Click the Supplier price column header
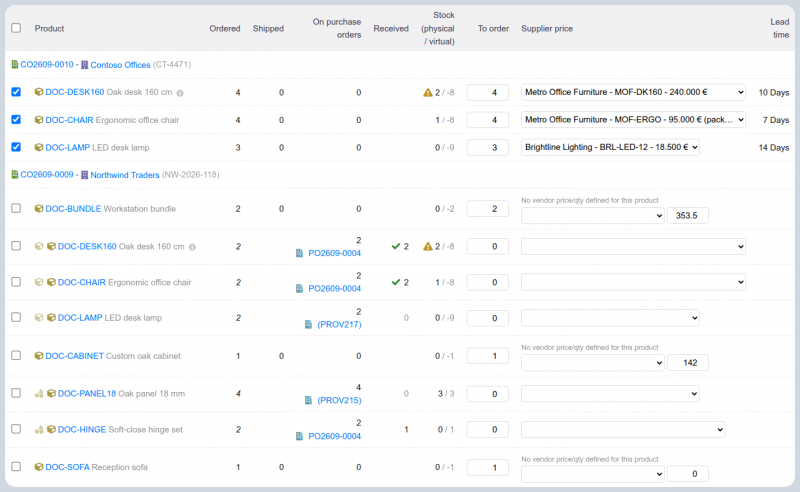This screenshot has height=492, width=800. coord(547,29)
